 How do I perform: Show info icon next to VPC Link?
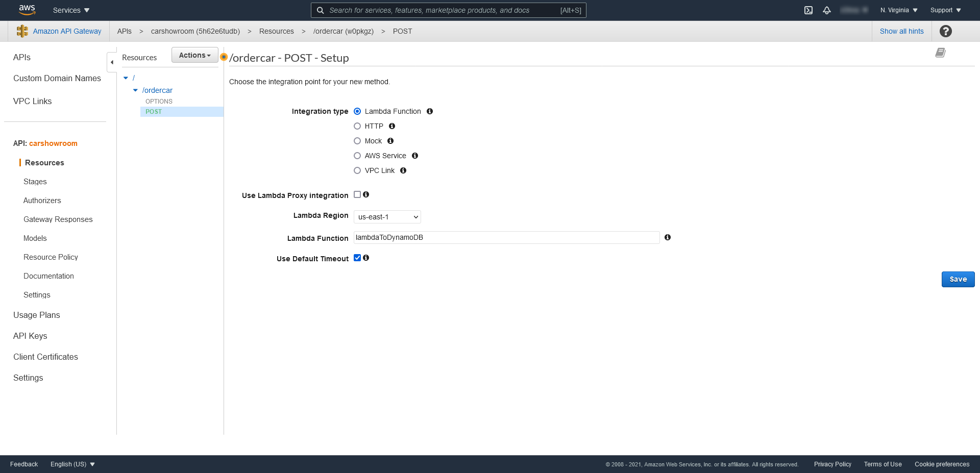[x=403, y=170]
